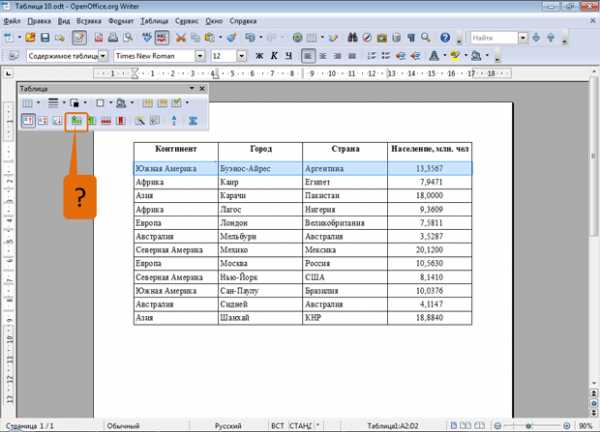
Task: Click the Find next arrow button
Action: 536,37
